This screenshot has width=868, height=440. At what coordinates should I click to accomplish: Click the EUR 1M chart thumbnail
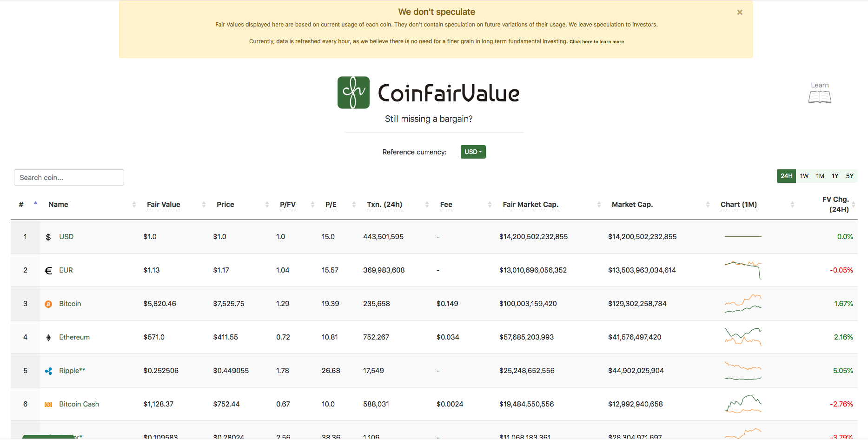pyautogui.click(x=743, y=270)
